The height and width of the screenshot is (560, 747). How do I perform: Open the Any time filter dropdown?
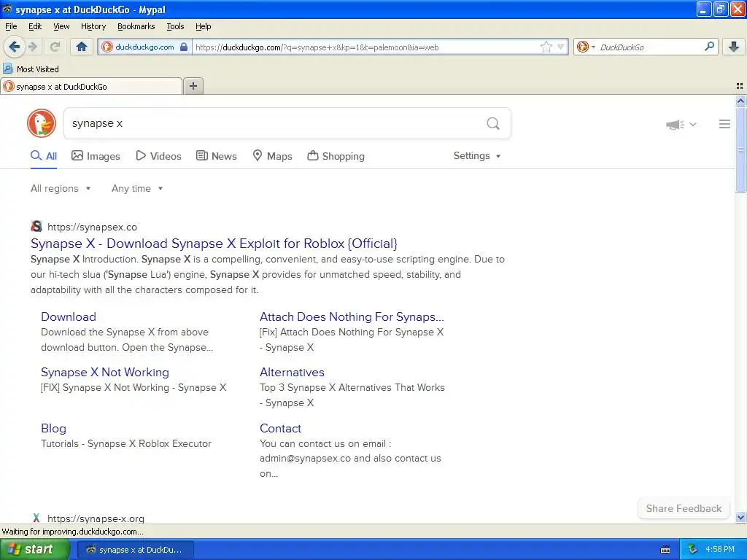point(137,189)
